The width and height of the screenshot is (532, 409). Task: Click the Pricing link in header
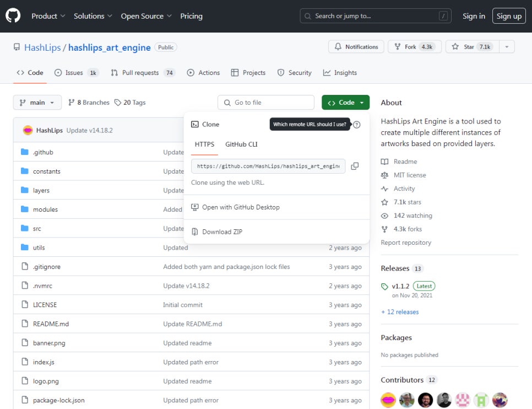[x=191, y=16]
